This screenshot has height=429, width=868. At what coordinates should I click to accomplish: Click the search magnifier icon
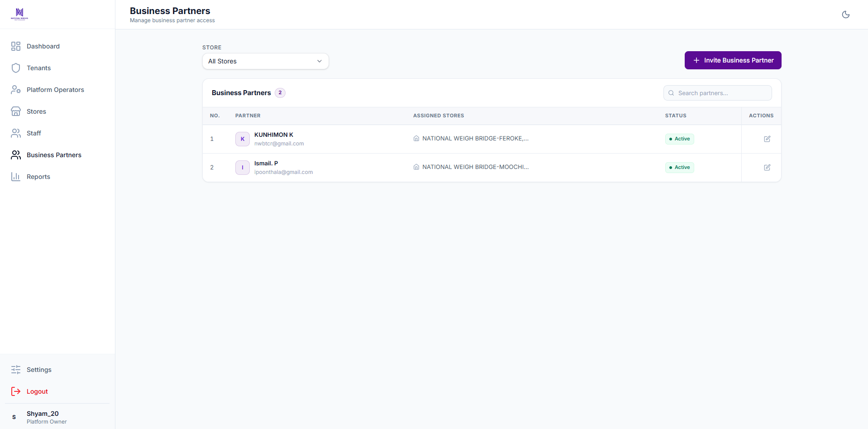click(671, 93)
